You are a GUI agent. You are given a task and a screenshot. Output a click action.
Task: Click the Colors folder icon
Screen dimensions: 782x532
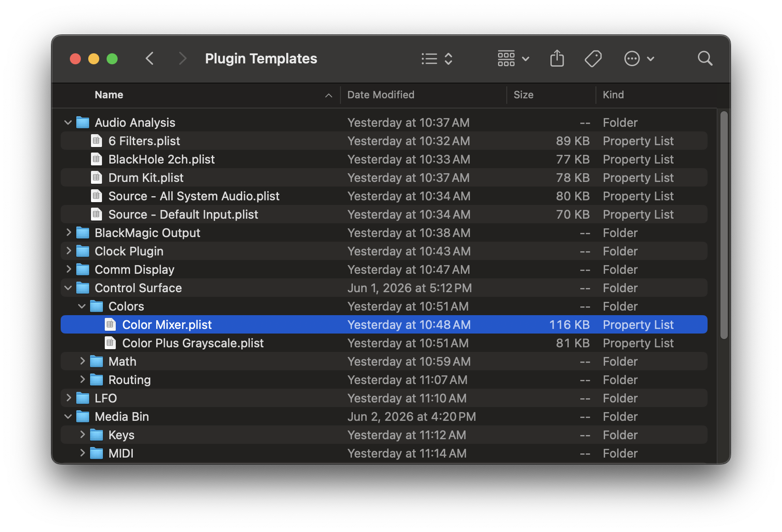[x=96, y=306]
